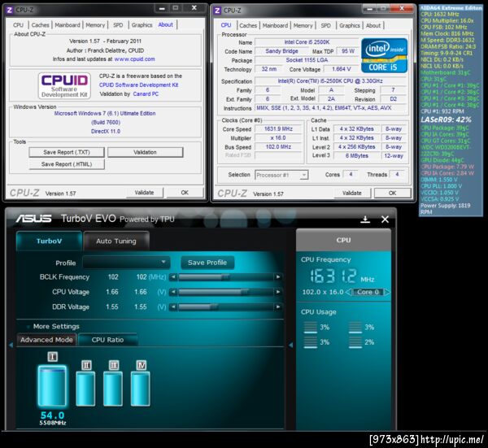The width and height of the screenshot is (488, 448).
Task: Select core IV indicator in CPU Ratio
Action: pyautogui.click(x=142, y=365)
